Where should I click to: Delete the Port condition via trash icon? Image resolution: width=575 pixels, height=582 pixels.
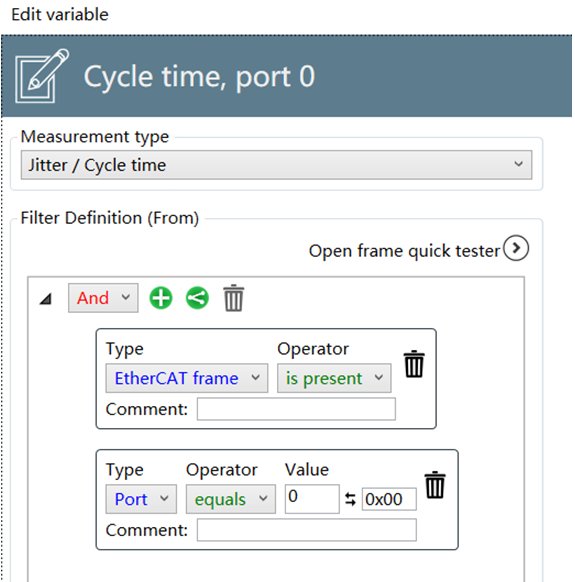435,485
